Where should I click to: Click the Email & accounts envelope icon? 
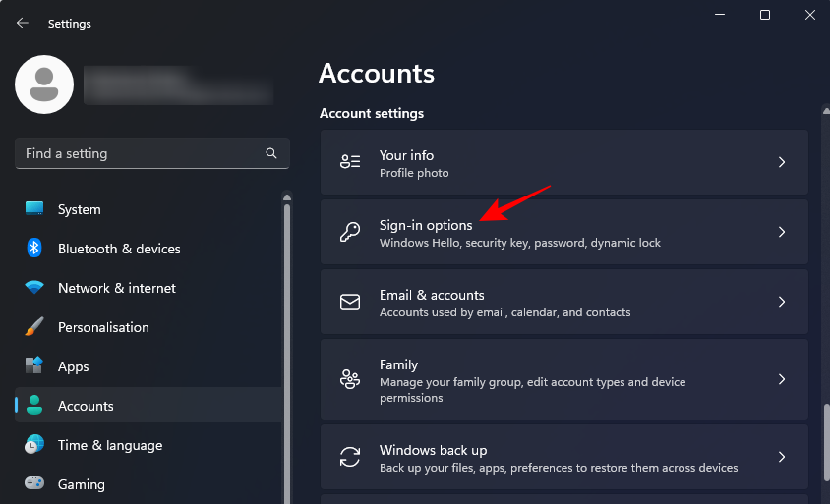pyautogui.click(x=350, y=303)
